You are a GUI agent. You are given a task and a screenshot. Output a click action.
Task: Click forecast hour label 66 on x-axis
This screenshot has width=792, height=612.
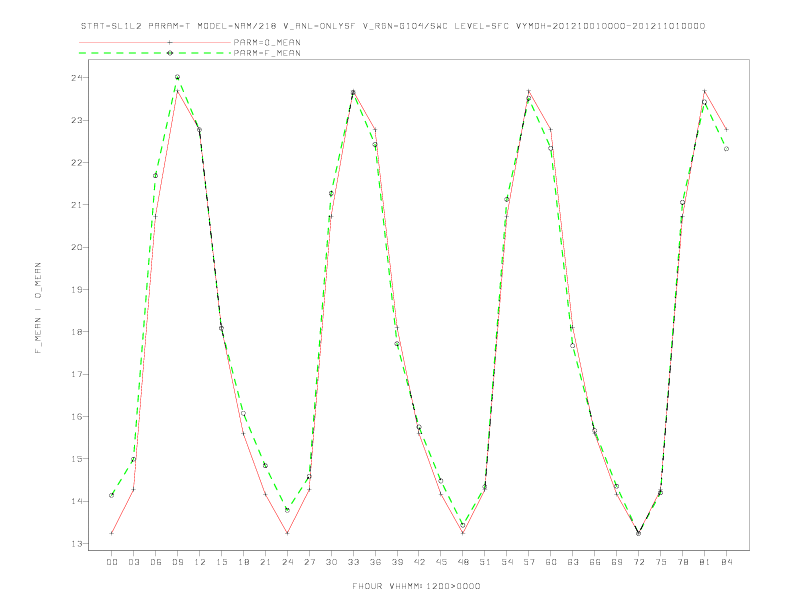point(595,562)
